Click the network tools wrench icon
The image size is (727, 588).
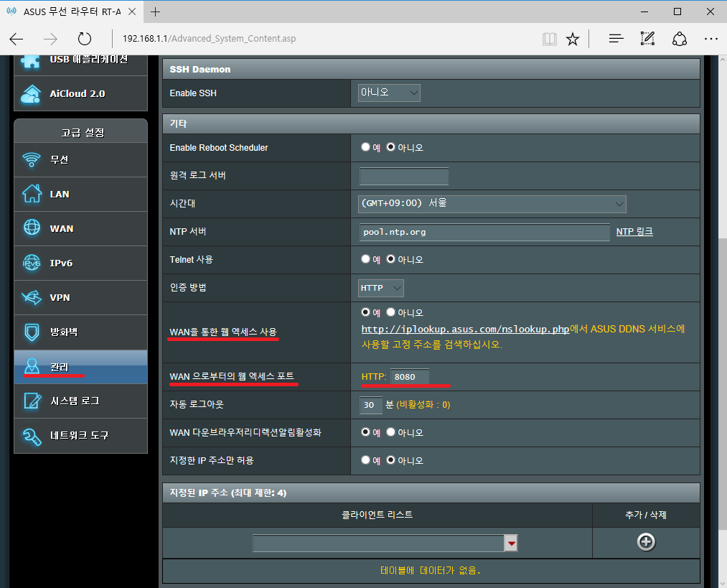tap(32, 436)
